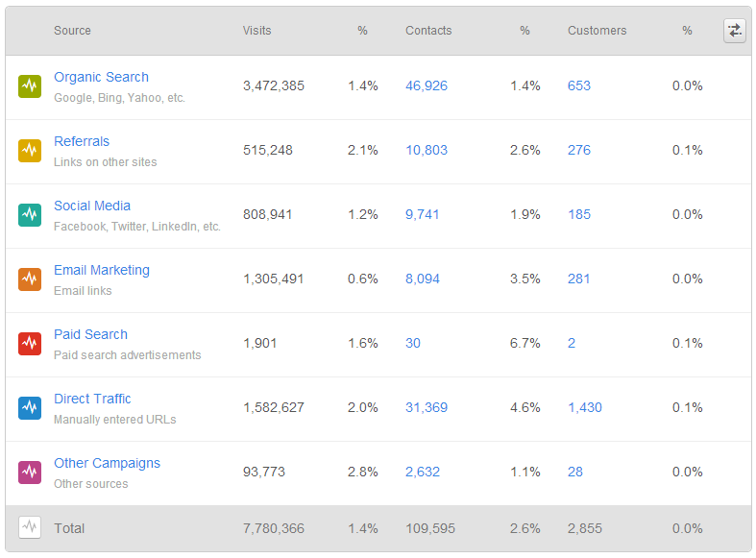Click the red Paid Search chart icon
This screenshot has width=756, height=558.
point(30,343)
